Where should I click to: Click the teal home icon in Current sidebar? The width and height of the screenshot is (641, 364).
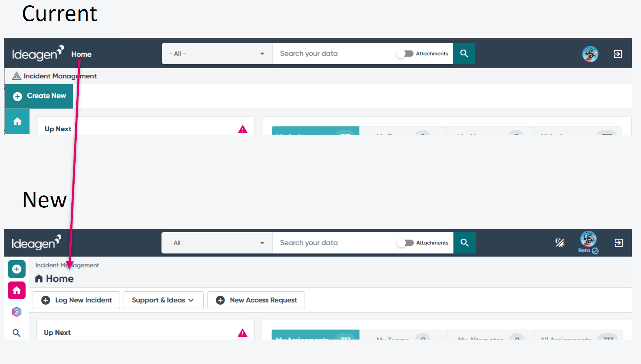click(x=17, y=121)
